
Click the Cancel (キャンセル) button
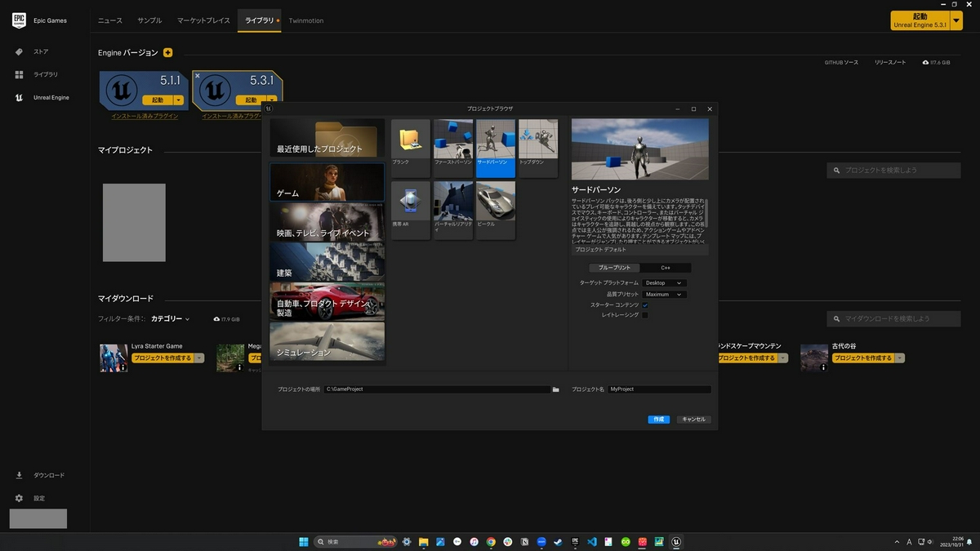[693, 420]
